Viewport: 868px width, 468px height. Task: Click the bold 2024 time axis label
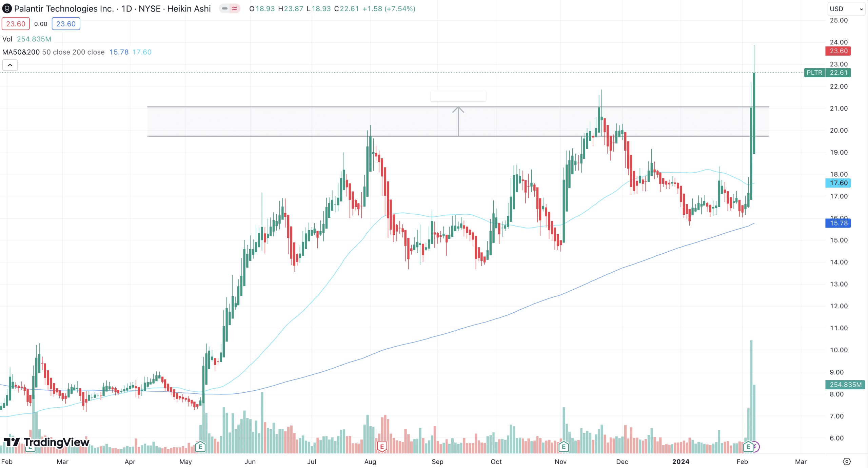point(681,462)
